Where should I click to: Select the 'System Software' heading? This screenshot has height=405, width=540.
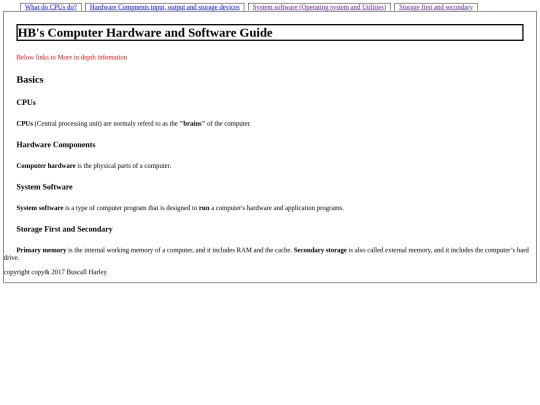[x=44, y=187]
